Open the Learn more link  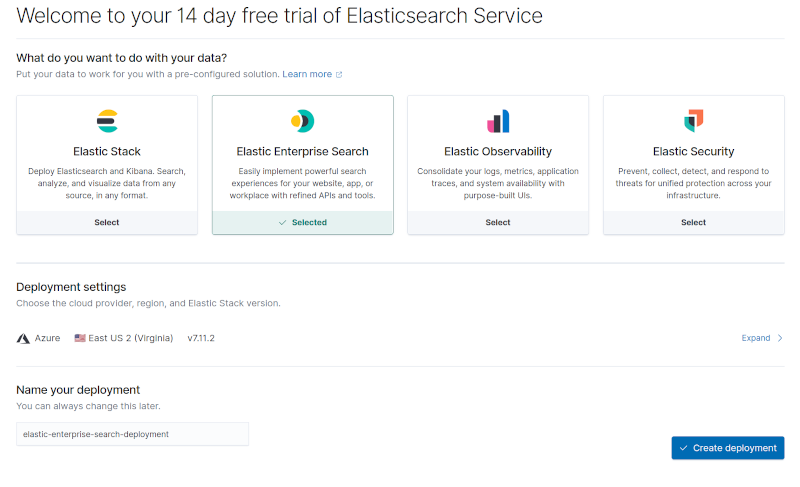pyautogui.click(x=307, y=74)
